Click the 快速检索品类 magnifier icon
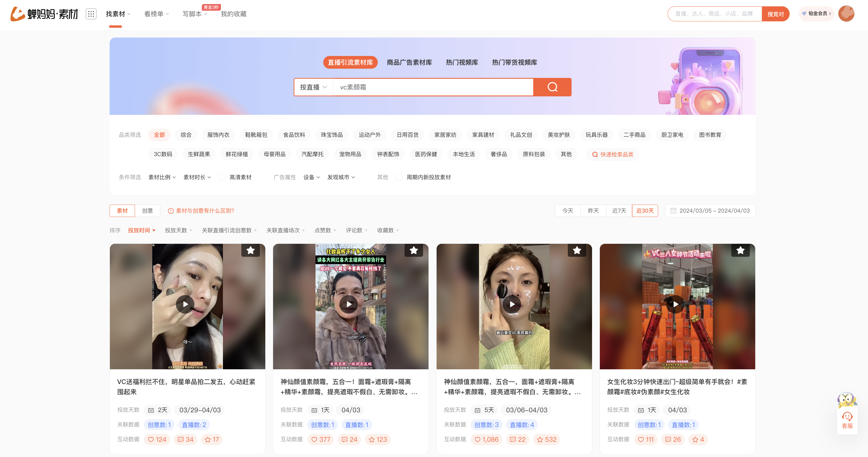Screen dimensions: 868x457 [x=595, y=154]
